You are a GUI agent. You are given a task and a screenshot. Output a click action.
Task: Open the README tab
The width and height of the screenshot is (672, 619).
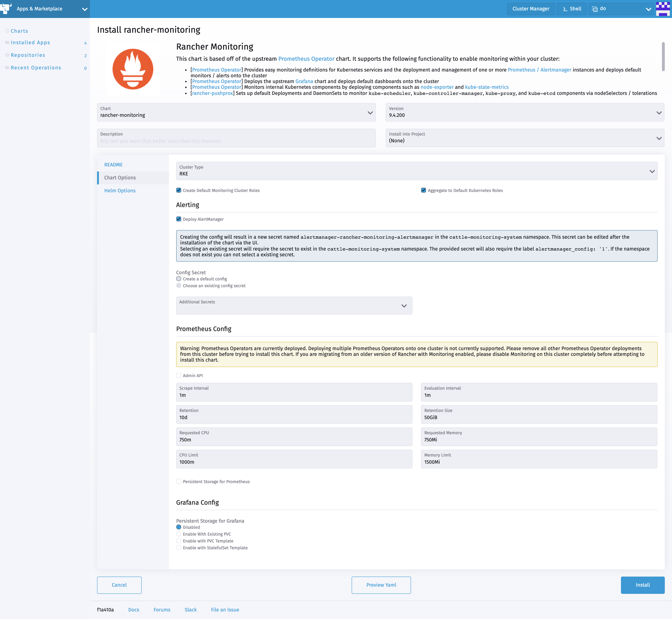coord(114,164)
